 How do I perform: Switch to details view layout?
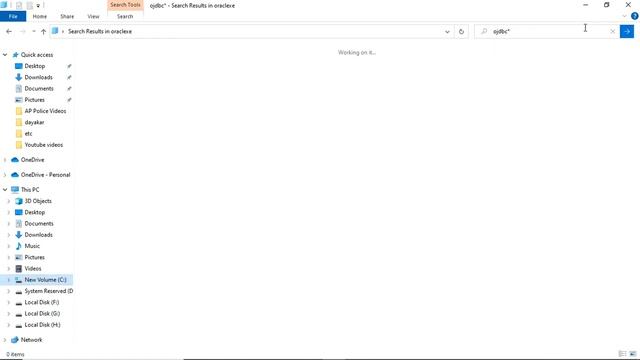click(x=622, y=354)
